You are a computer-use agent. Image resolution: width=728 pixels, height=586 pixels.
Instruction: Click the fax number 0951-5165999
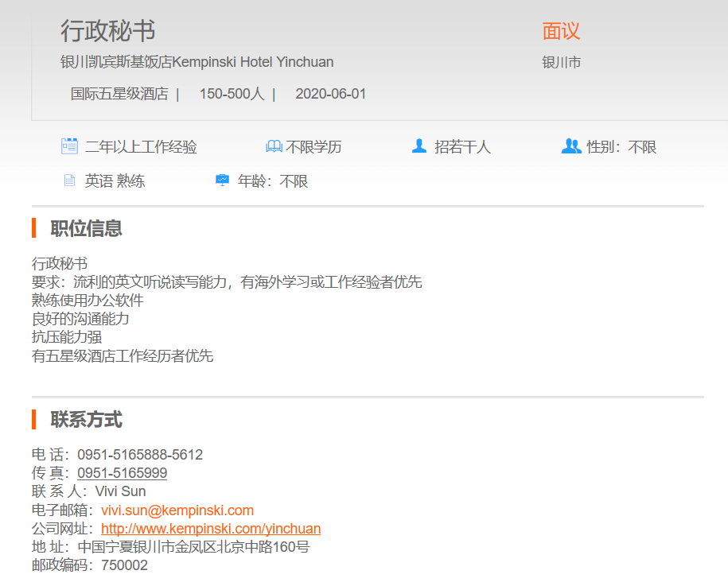(122, 473)
